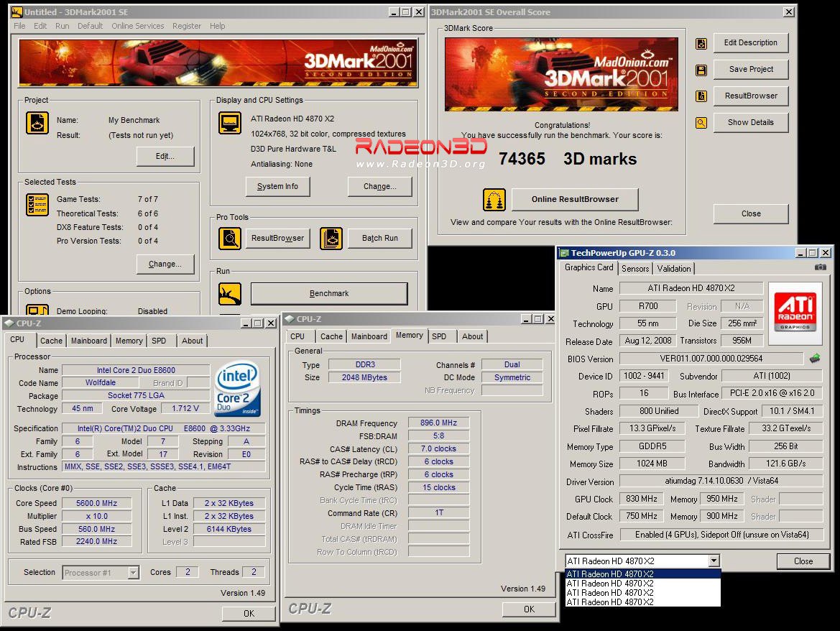Screen dimensions: 840x631
Task: Click the Show Details magnifier icon
Action: coord(701,123)
